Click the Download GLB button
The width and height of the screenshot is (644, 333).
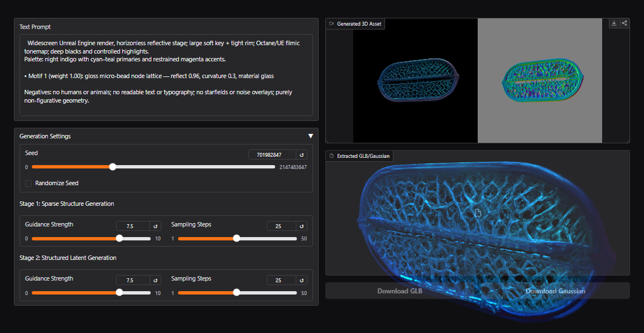[x=400, y=291]
